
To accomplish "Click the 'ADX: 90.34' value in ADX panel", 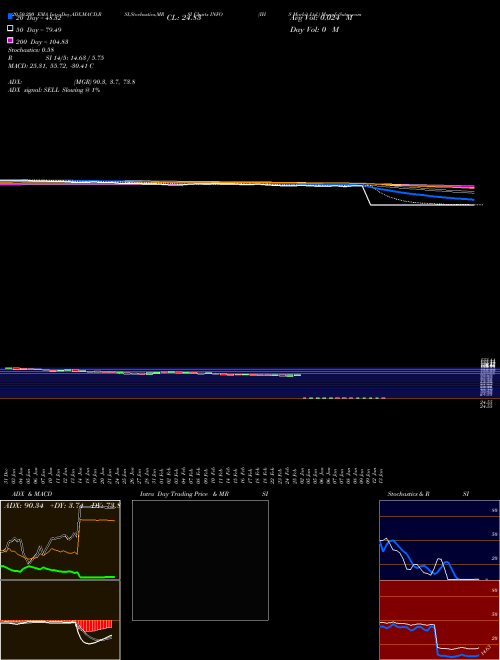I will click(x=24, y=505).
